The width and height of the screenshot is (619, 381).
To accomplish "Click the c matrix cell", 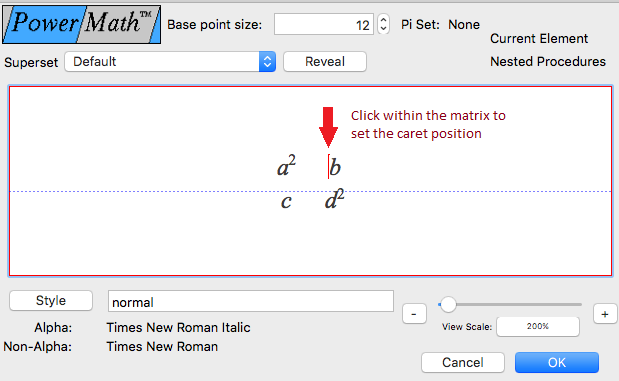I will point(286,201).
